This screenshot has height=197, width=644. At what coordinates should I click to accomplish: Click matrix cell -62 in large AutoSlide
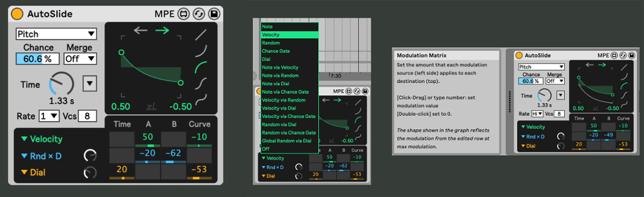click(173, 155)
